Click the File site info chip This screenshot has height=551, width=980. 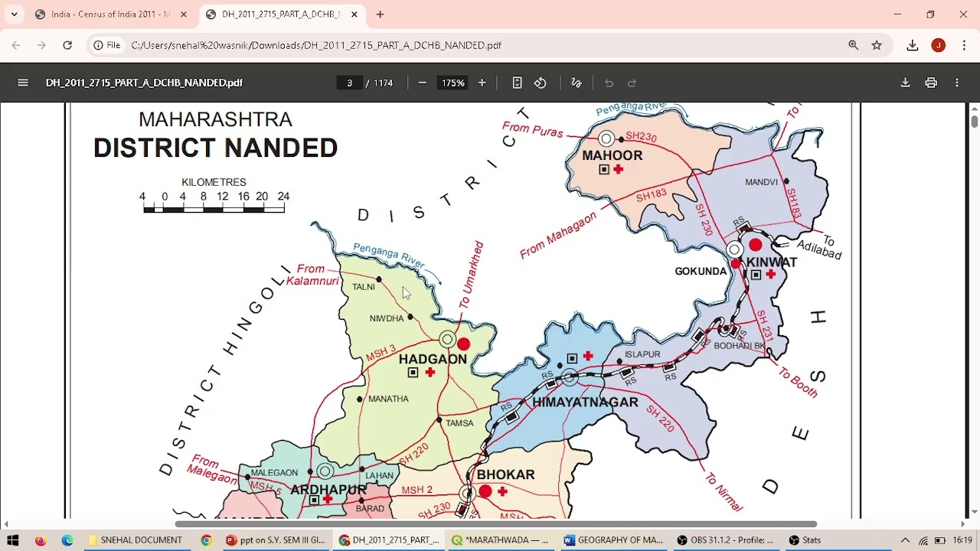107,45
